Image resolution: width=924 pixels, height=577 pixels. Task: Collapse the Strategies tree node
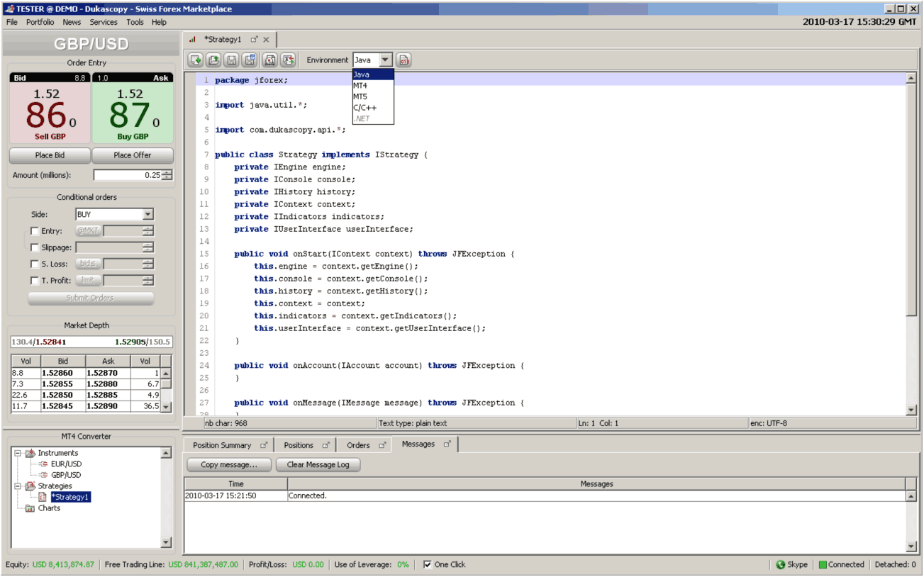(x=18, y=486)
